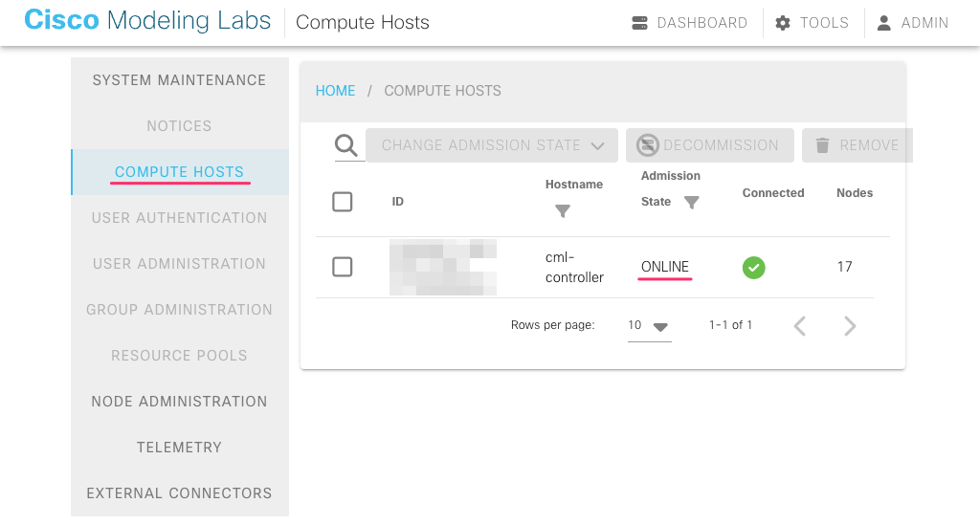Open User Administration in sidebar
The height and width of the screenshot is (525, 980).
(179, 263)
